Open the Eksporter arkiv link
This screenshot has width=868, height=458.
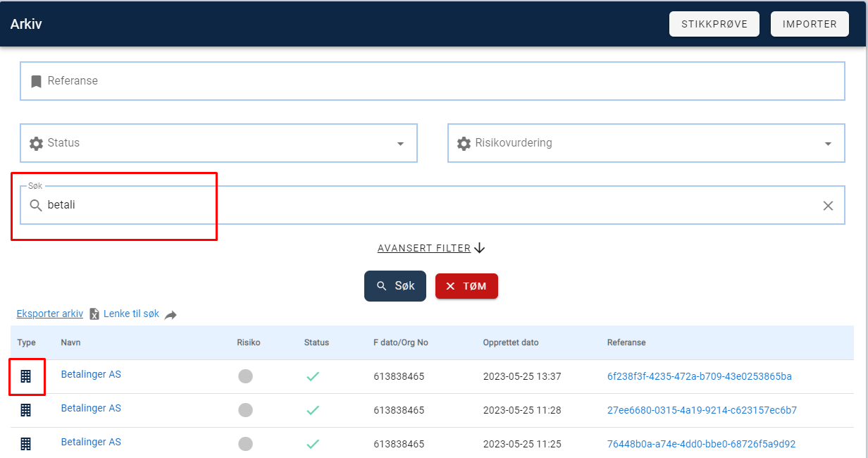(50, 314)
